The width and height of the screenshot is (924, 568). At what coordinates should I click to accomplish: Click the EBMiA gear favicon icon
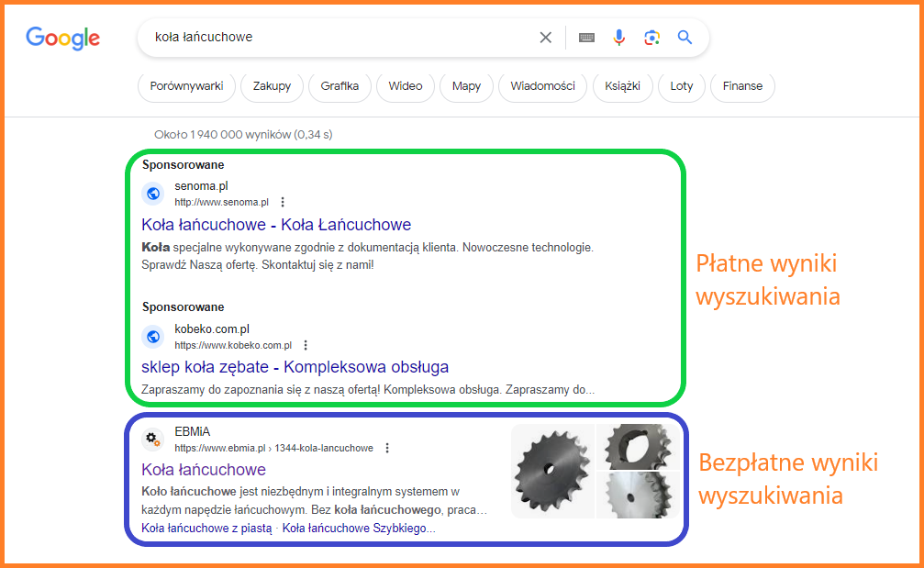(152, 439)
